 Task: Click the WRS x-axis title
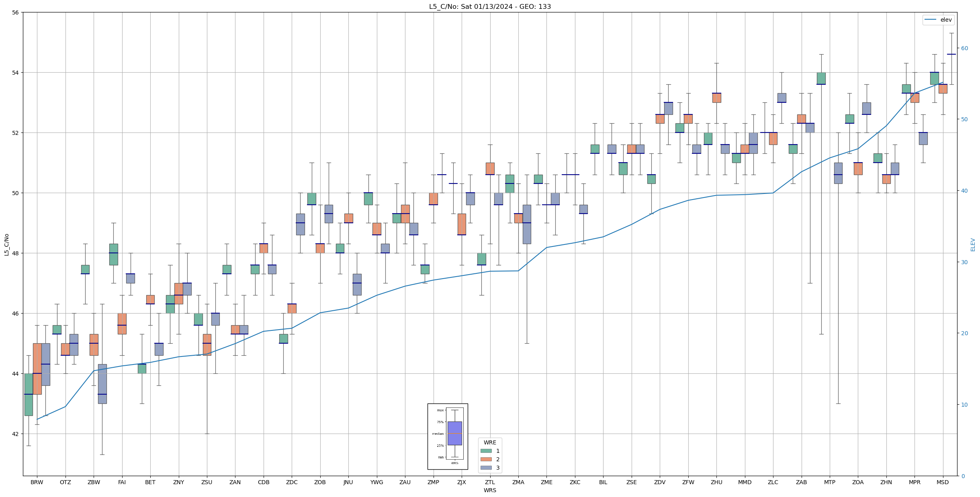(490, 490)
